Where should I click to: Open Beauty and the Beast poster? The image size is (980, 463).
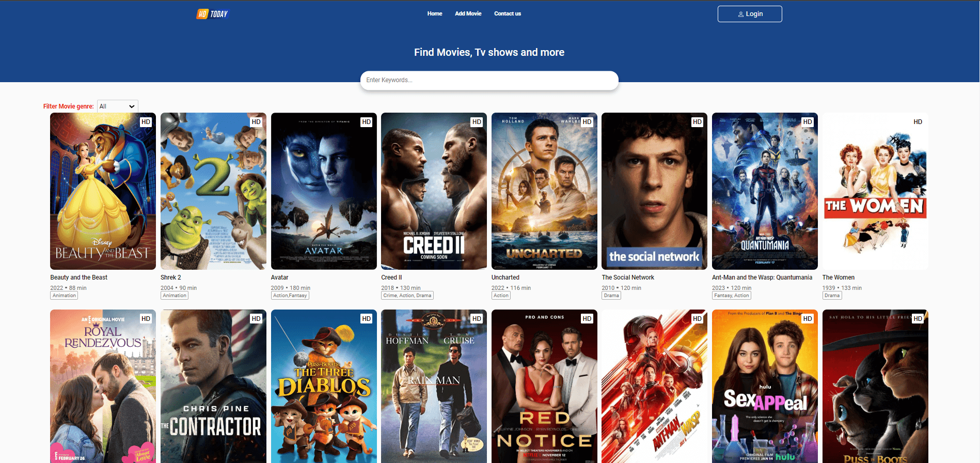[103, 191]
